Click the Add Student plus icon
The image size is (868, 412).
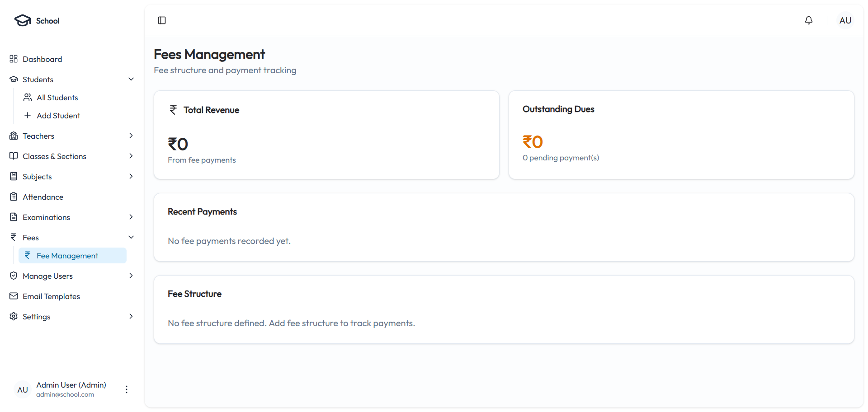(28, 116)
